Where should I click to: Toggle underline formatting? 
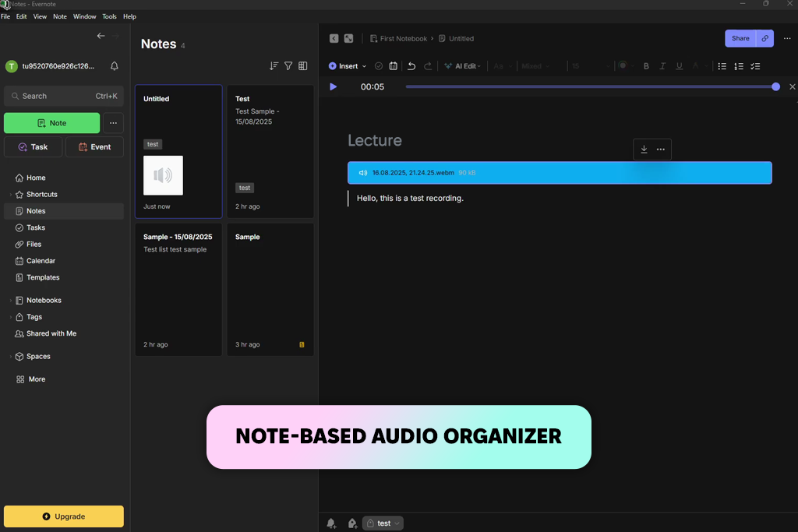pyautogui.click(x=679, y=66)
